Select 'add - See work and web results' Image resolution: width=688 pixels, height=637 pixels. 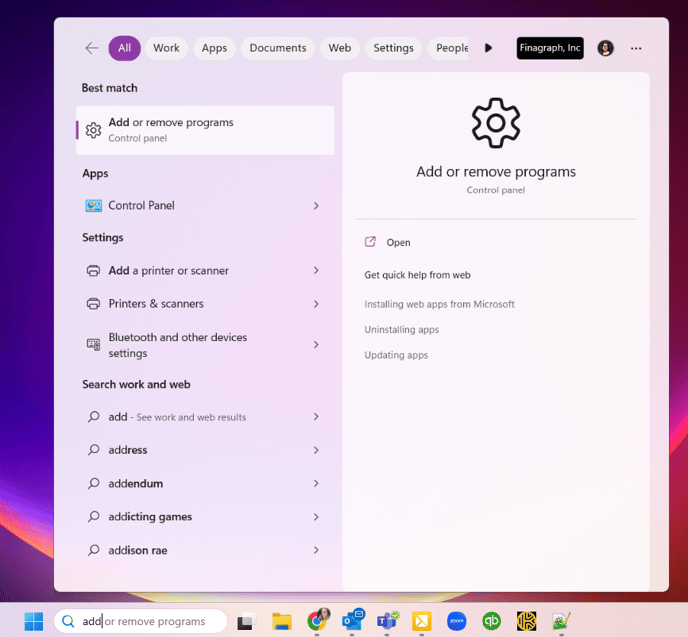click(x=205, y=417)
